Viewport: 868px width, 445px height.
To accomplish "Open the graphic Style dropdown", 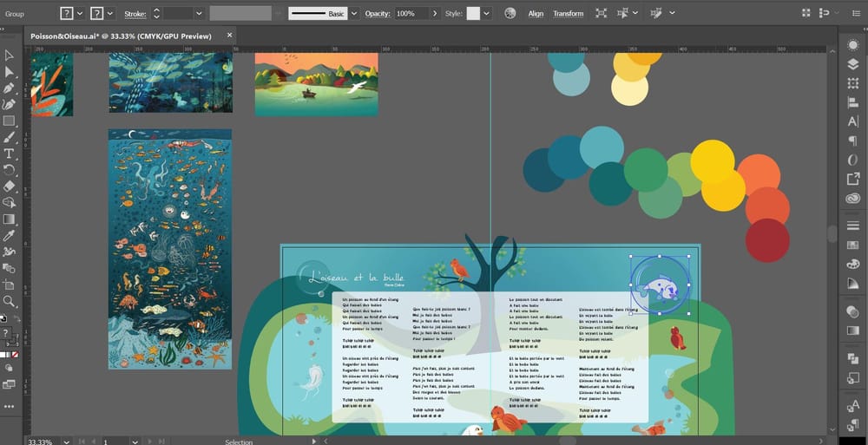I will 487,13.
